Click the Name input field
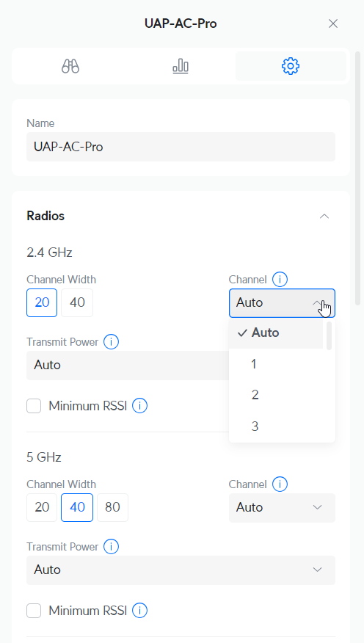This screenshot has height=643, width=364. pos(181,147)
